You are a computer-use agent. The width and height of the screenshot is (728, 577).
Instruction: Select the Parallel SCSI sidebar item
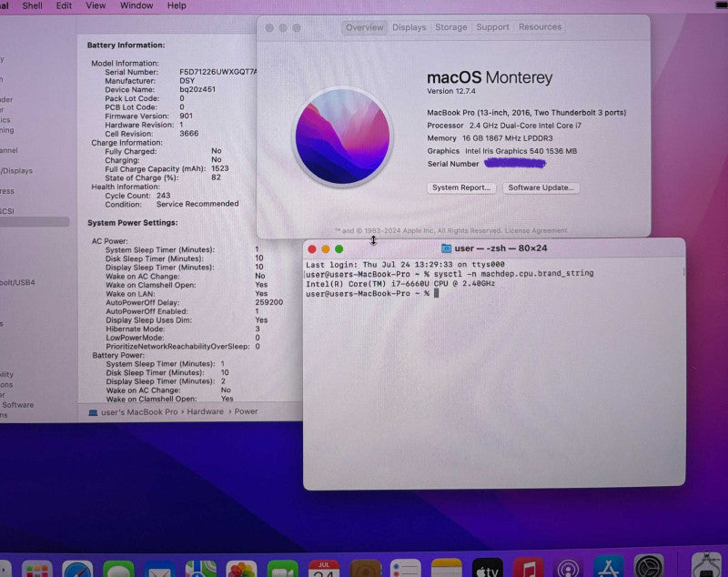click(7, 211)
